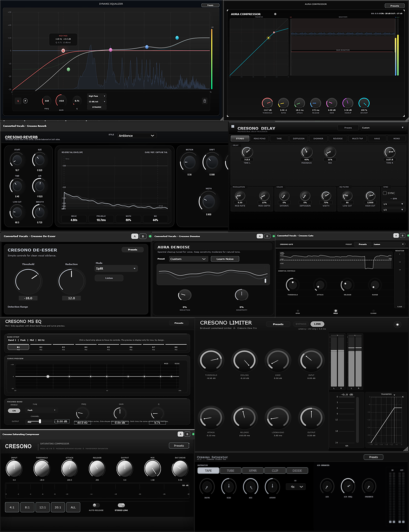Select the green band node on the EQ curve
409x532 pixels.
(68, 70)
